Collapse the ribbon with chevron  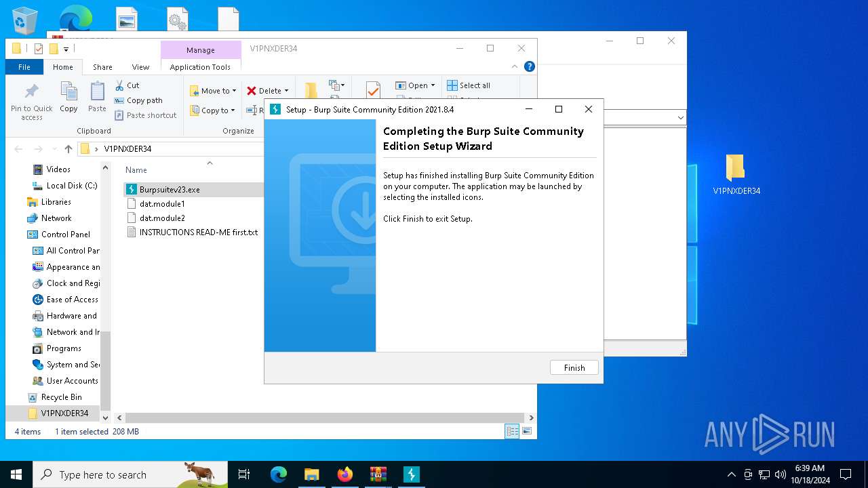[515, 66]
